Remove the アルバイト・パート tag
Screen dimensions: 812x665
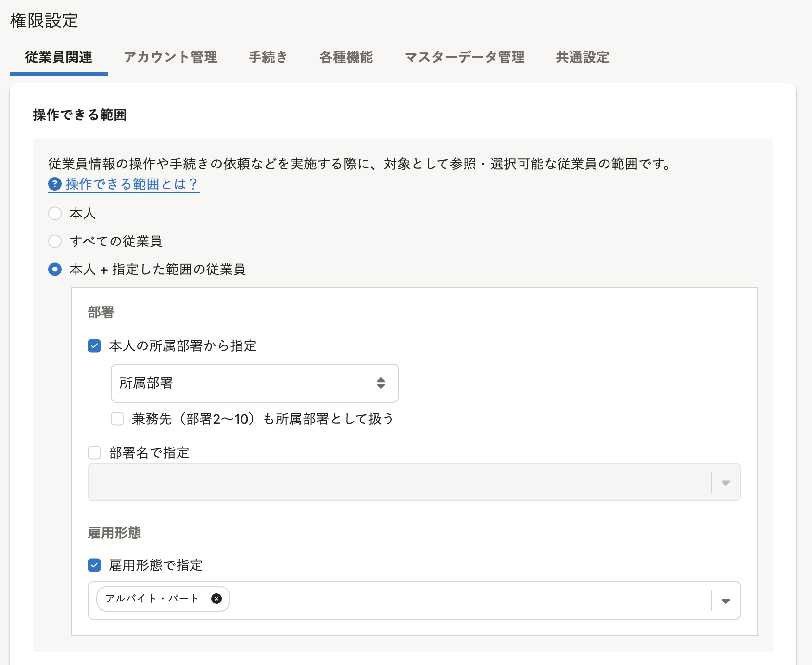(216, 599)
